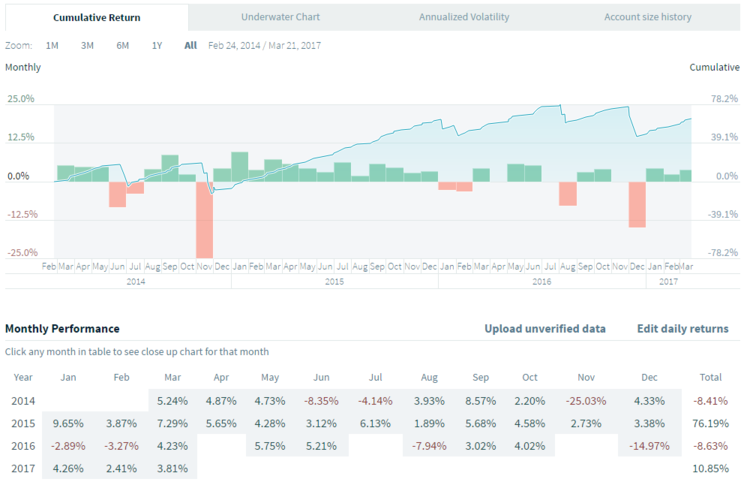Choose the 6M zoom range
This screenshot has width=750, height=488.
point(122,46)
